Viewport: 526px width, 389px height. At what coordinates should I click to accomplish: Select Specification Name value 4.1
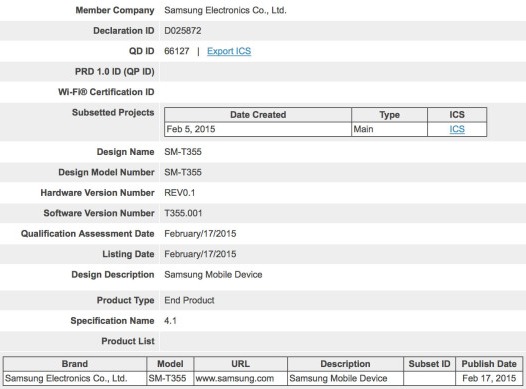170,321
